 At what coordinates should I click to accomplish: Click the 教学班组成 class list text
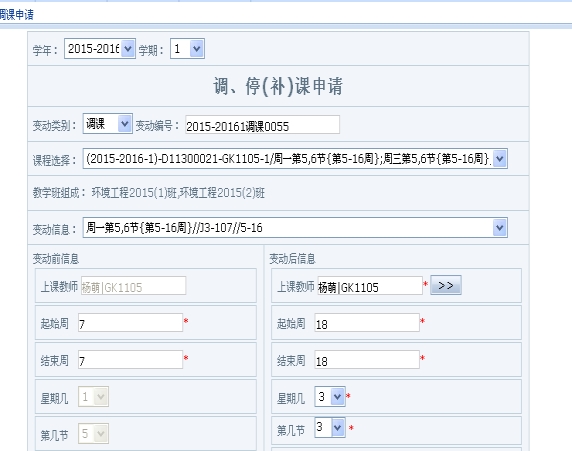pyautogui.click(x=178, y=193)
